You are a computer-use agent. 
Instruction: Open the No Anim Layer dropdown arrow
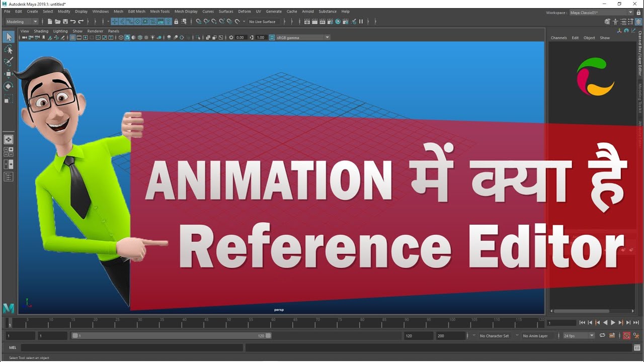click(x=517, y=335)
